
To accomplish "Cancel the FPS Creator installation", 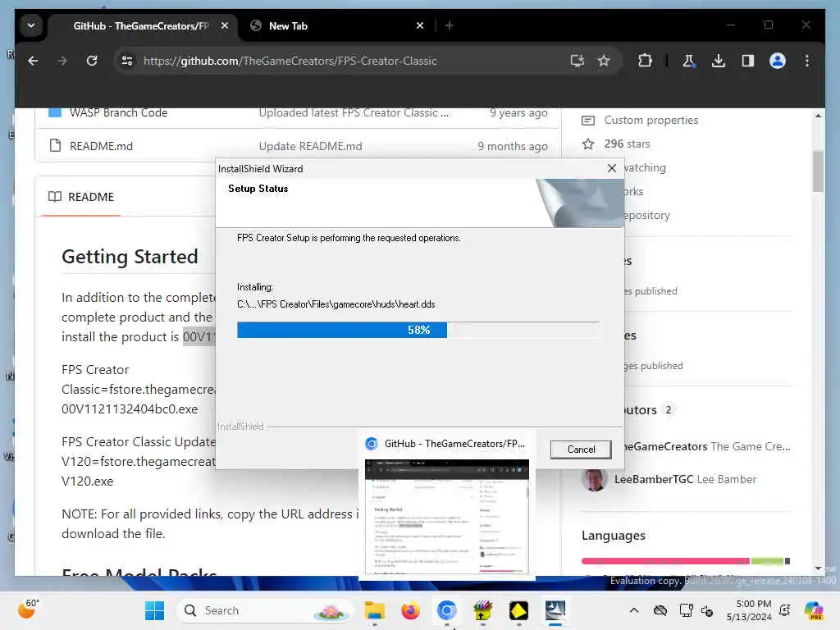I will pos(581,449).
